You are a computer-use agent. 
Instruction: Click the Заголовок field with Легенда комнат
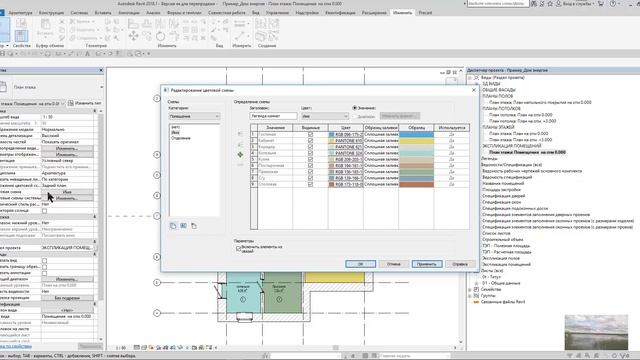[273, 116]
